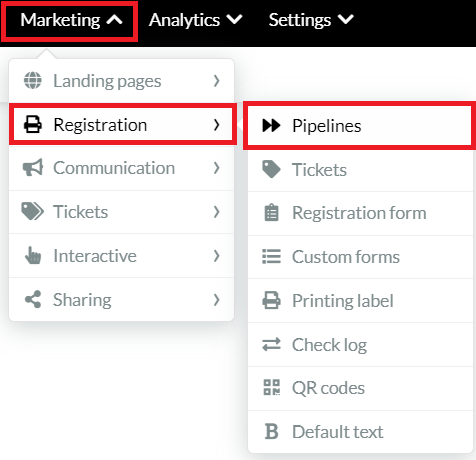Expand the Sharing submenu chevron
The height and width of the screenshot is (460, 476).
click(x=217, y=300)
